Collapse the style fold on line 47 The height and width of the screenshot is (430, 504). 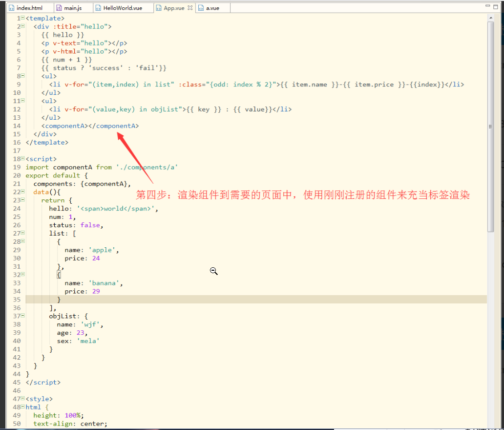coord(23,398)
